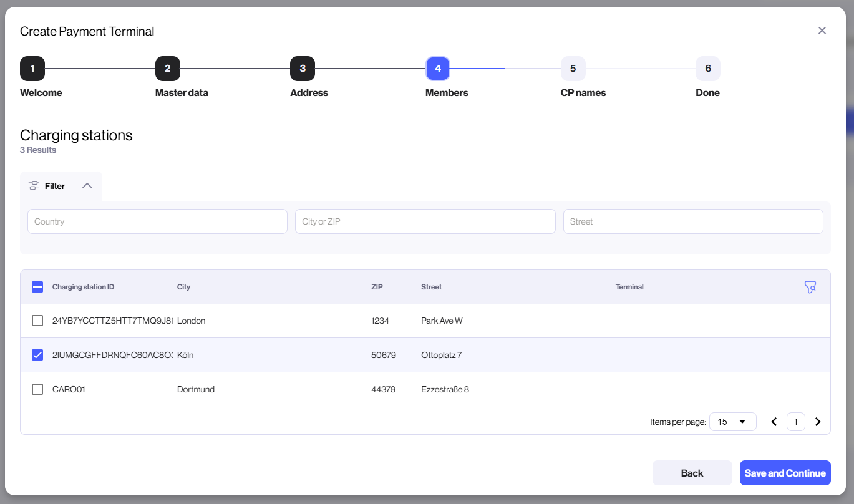
Task: Click the Save and Continue button
Action: click(785, 472)
